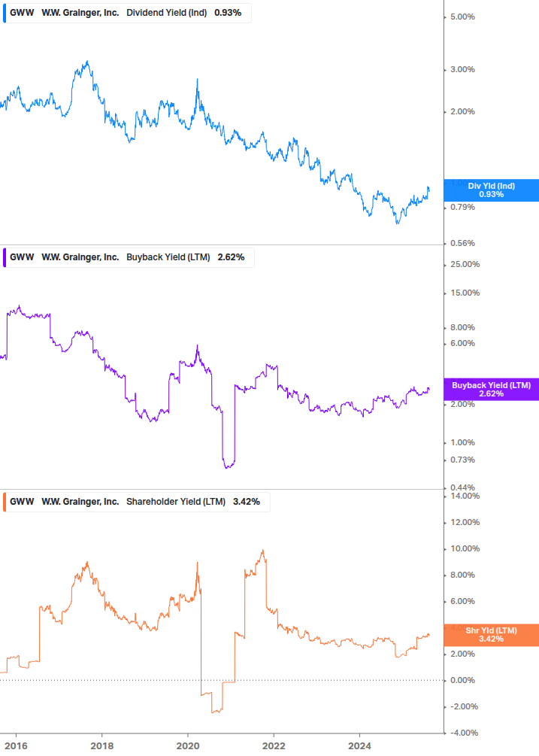Viewport: 539px width, 756px height.
Task: Click the -2.00% label on the shareholder yield axis
Action: click(x=464, y=707)
